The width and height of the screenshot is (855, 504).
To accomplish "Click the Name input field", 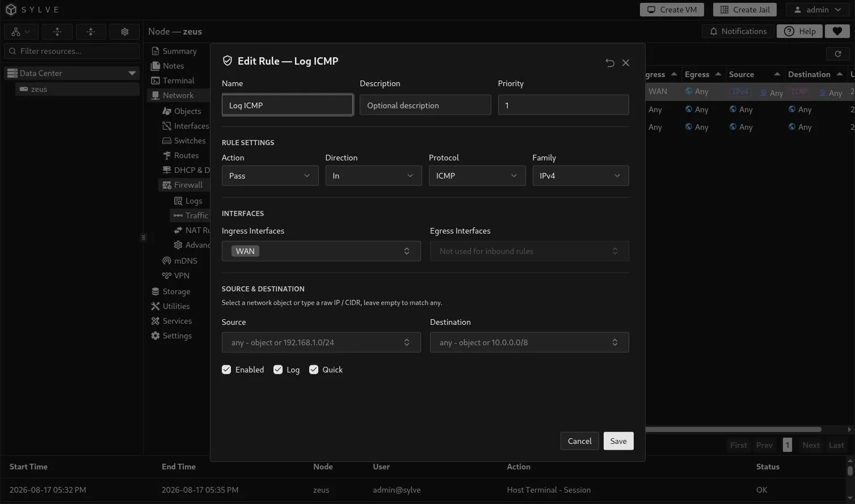I will (288, 105).
